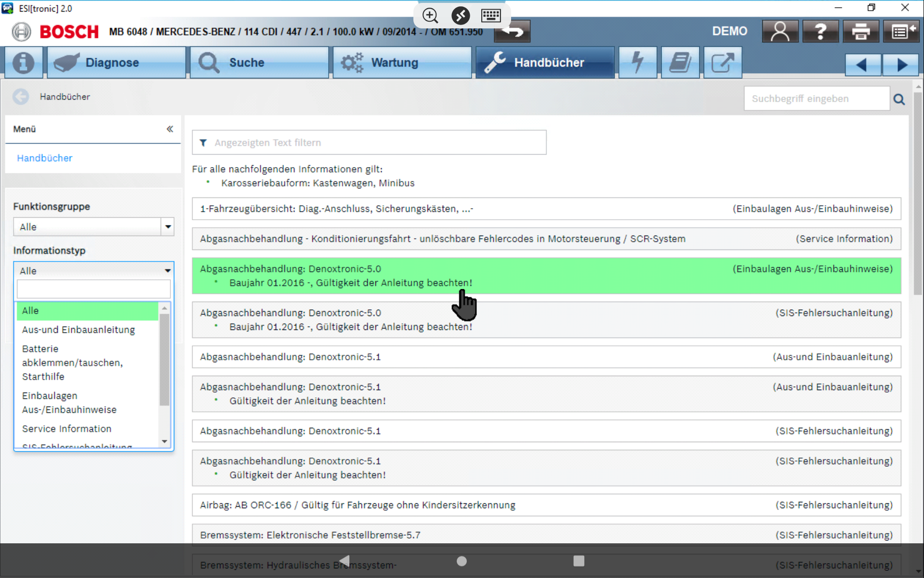The image size is (924, 578).
Task: Open the on-screen keyboard icon
Action: pyautogui.click(x=491, y=15)
